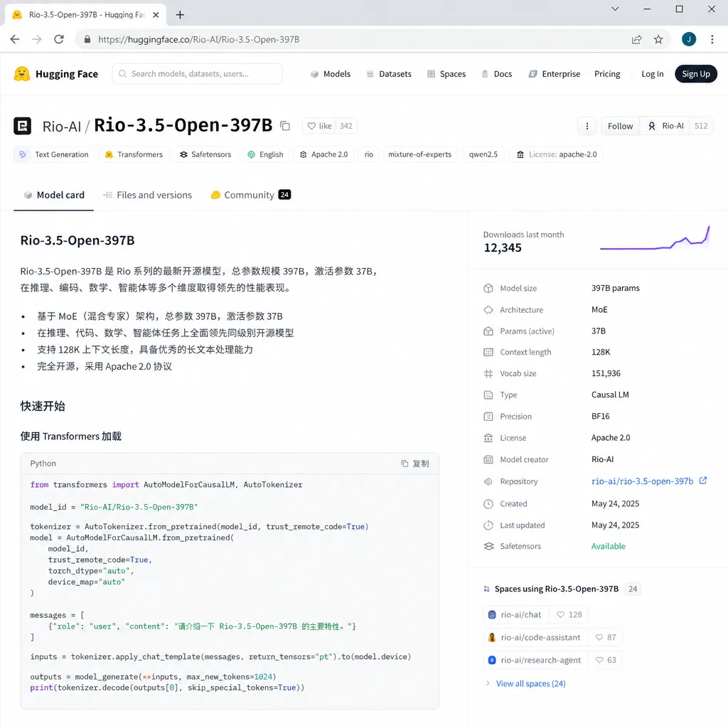The height and width of the screenshot is (728, 728).
Task: Go to Pricing page
Action: click(x=607, y=74)
